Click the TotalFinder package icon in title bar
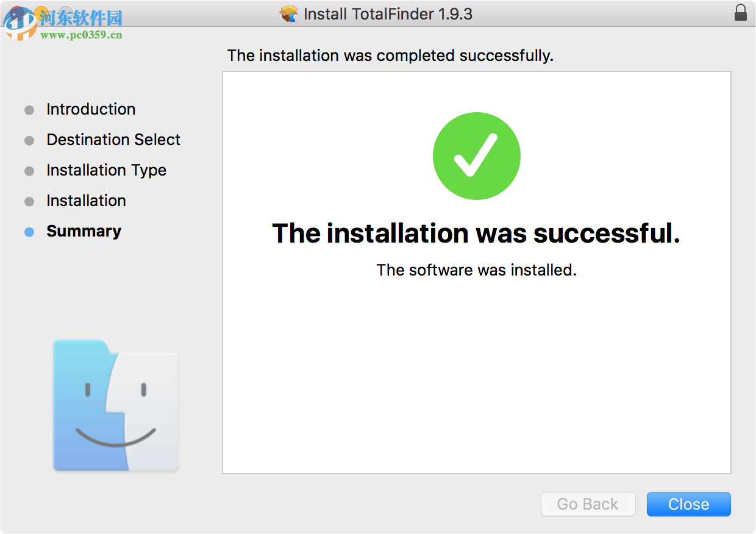 (289, 13)
